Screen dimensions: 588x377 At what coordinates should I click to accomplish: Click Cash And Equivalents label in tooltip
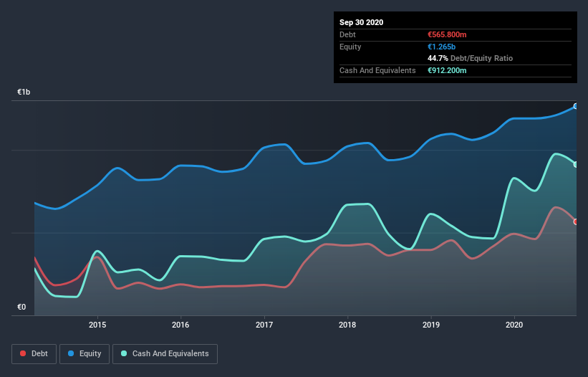[377, 70]
